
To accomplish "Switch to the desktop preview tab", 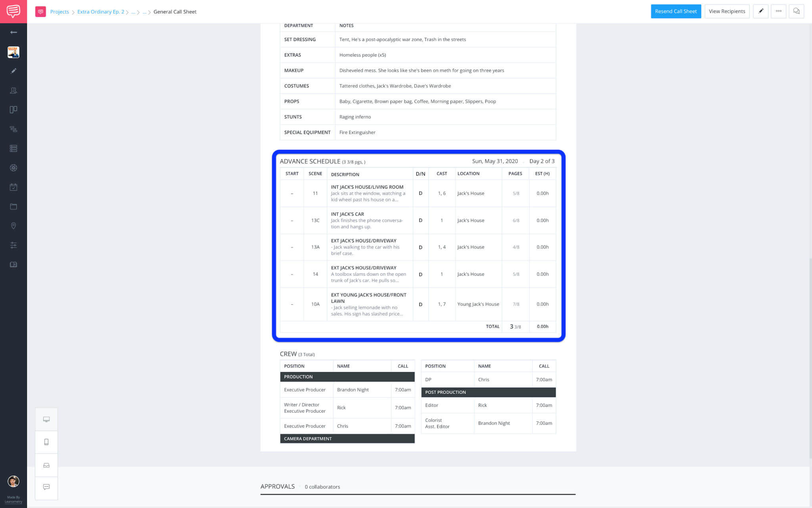I will [46, 419].
